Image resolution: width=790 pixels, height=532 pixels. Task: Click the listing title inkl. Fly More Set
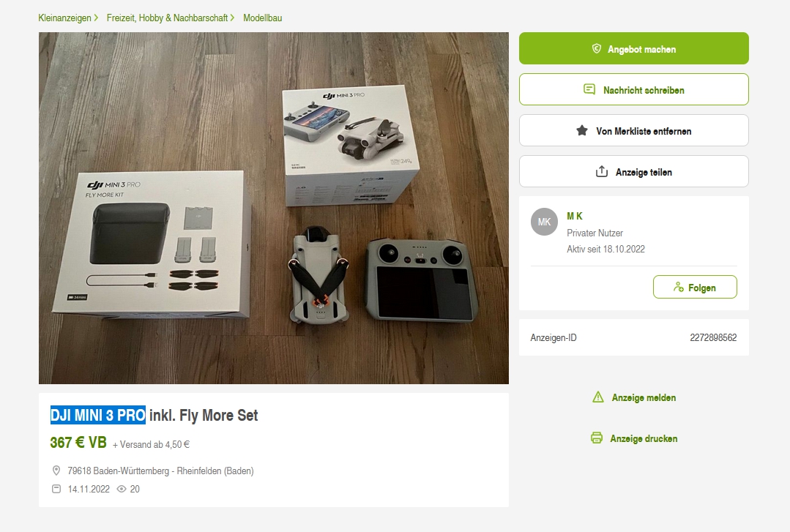tap(204, 415)
